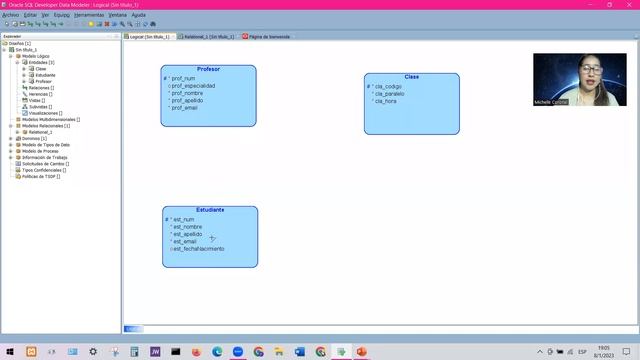The width and height of the screenshot is (640, 360).
Task: Open the notification center in taskbar
Action: 626,351
